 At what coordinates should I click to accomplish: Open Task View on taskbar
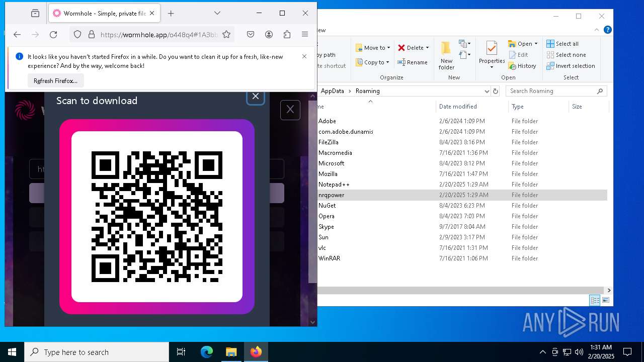(181, 352)
